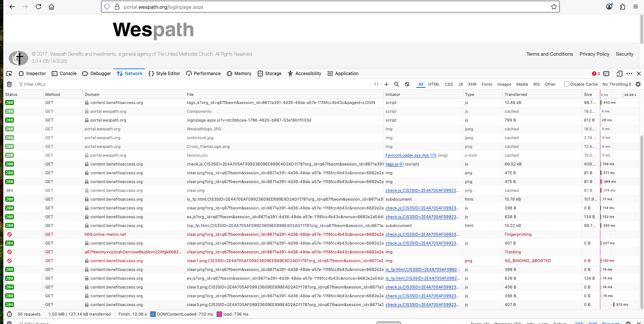Viewport: 644px width, 324px height.
Task: Clear network log with trash icon
Action: (x=10, y=84)
